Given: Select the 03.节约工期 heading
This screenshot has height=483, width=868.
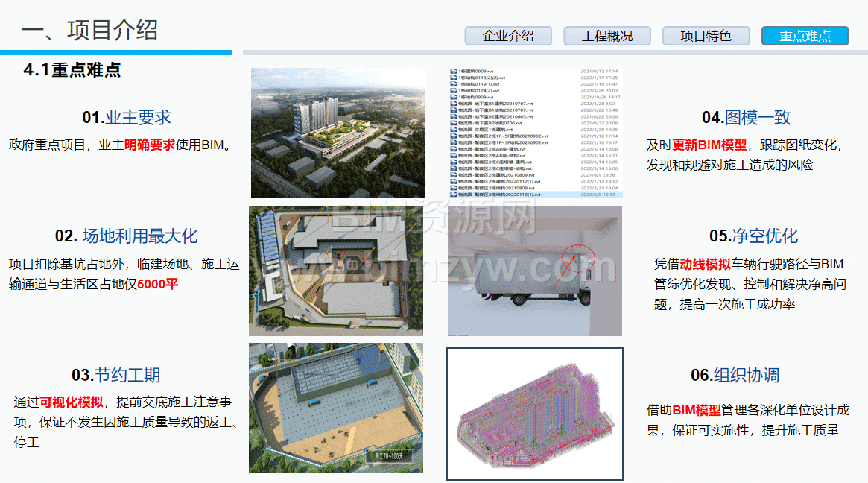Looking at the screenshot, I should tap(116, 375).
